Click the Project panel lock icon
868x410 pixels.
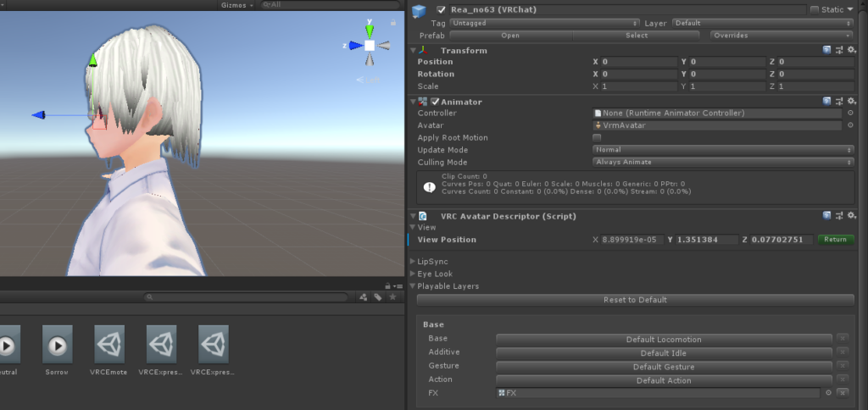pyautogui.click(x=388, y=286)
